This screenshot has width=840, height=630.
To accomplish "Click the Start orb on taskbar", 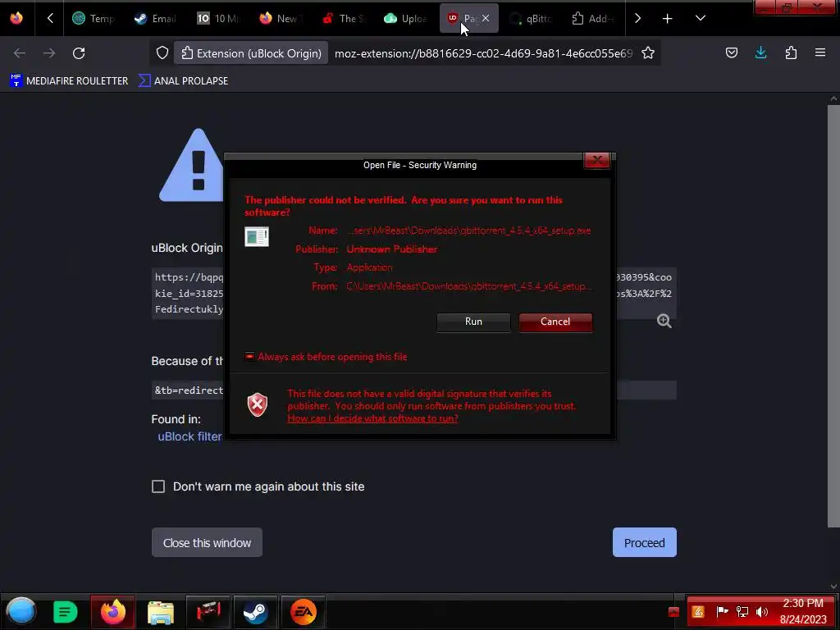I will click(x=21, y=611).
